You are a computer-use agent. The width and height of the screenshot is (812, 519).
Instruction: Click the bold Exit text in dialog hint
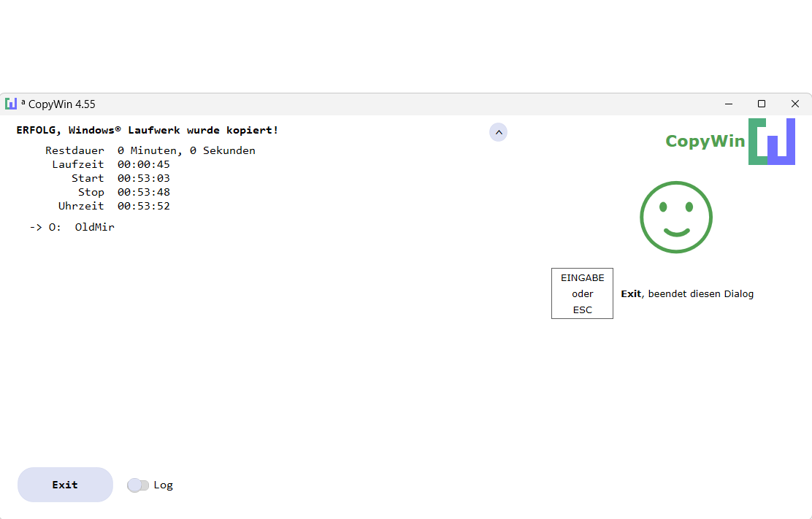[631, 294]
